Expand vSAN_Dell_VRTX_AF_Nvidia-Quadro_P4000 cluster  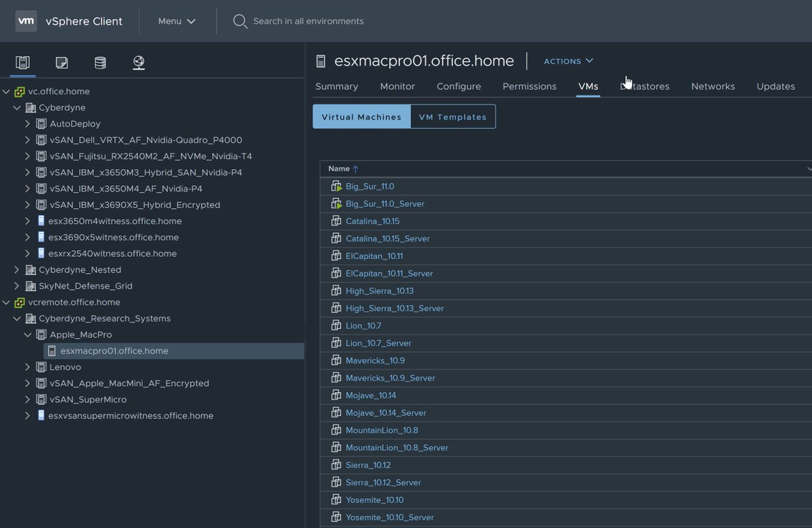tap(28, 140)
